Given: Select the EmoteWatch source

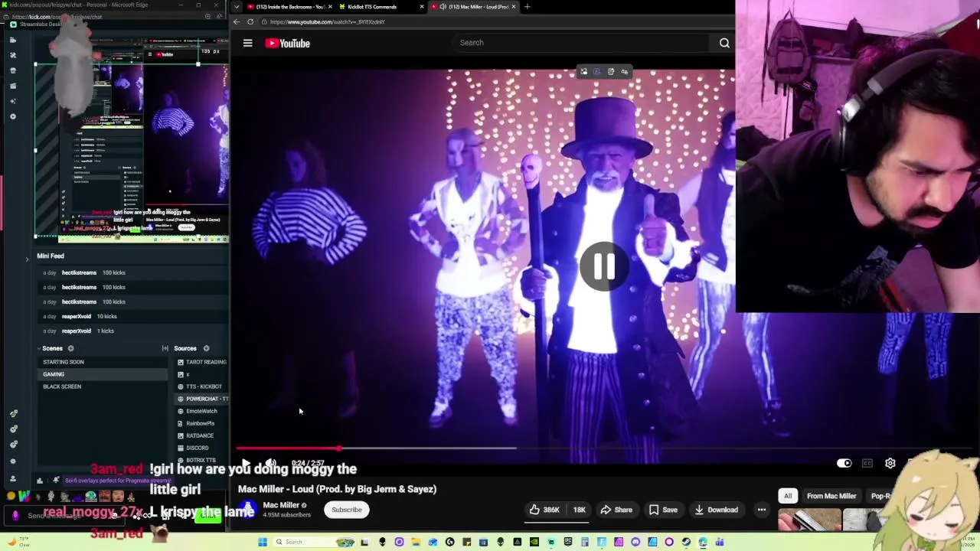Looking at the screenshot, I should [202, 411].
